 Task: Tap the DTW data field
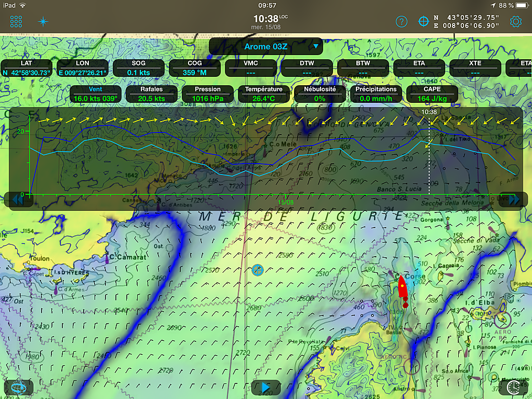[307, 68]
